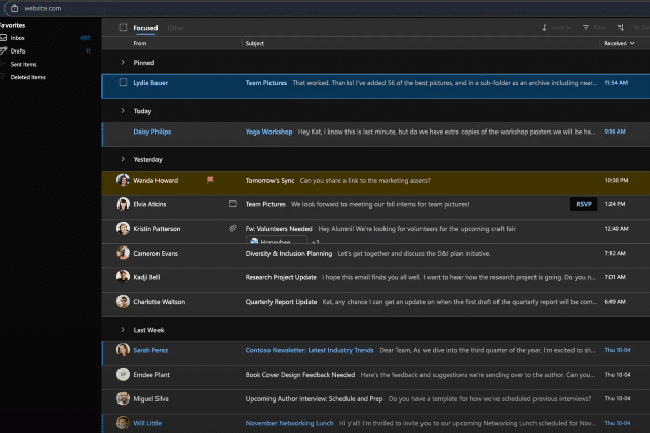The image size is (650, 433).
Task: Open the Deleted Items folder
Action: click(x=28, y=76)
